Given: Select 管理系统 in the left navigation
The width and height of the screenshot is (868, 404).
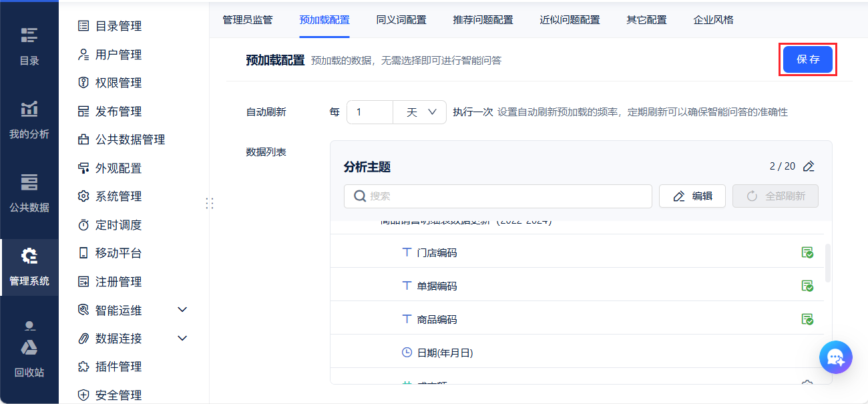Looking at the screenshot, I should pos(29,267).
